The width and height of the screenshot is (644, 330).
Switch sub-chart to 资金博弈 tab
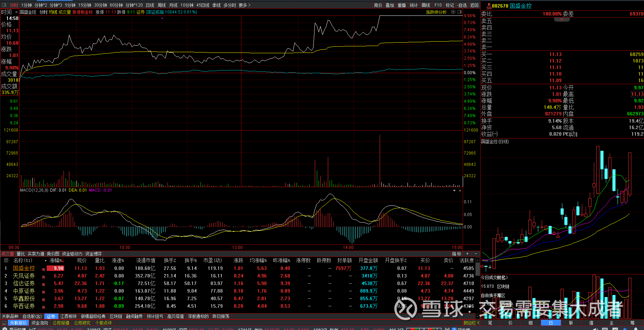pyautogui.click(x=93, y=254)
